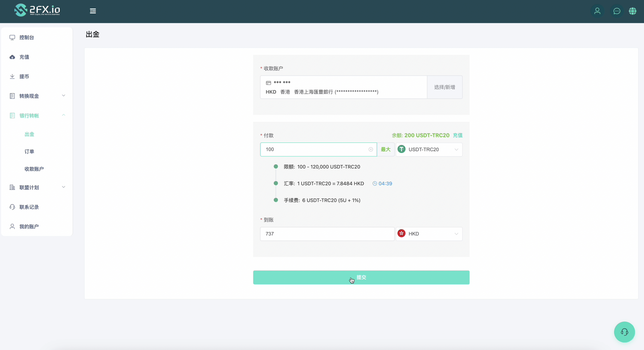Viewport: 644px width, 350px height.
Task: Collapse the 银行转帐 sidebar section
Action: (37, 115)
